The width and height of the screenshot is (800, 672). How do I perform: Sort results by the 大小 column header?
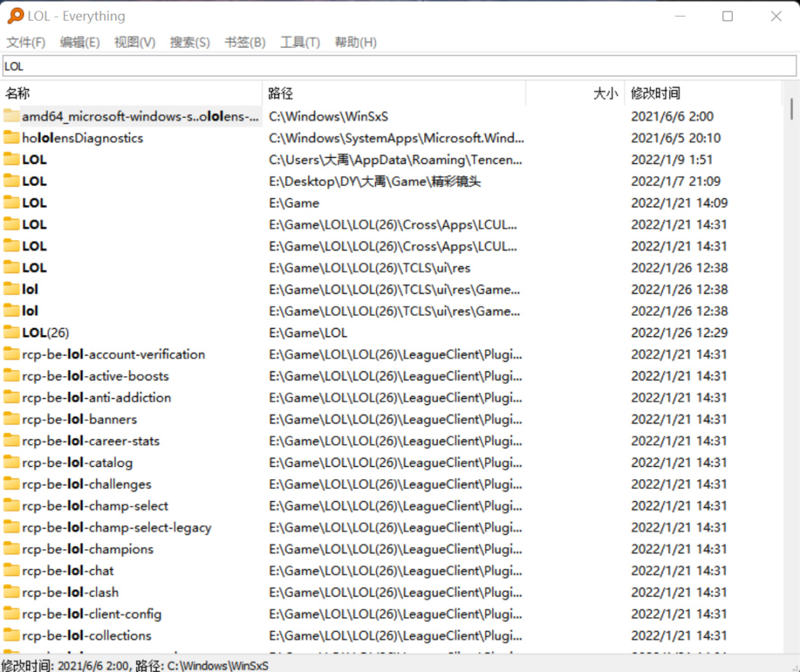click(x=575, y=93)
